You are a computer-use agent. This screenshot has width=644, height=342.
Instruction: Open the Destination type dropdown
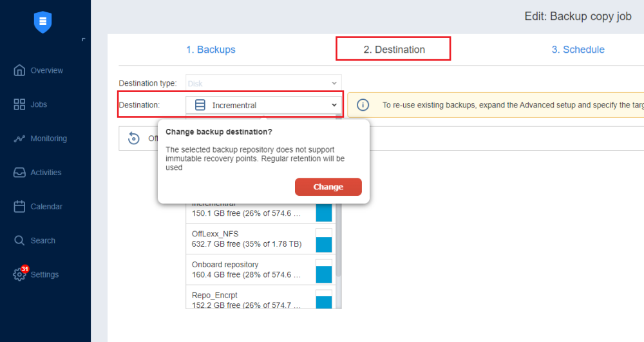pyautogui.click(x=263, y=83)
